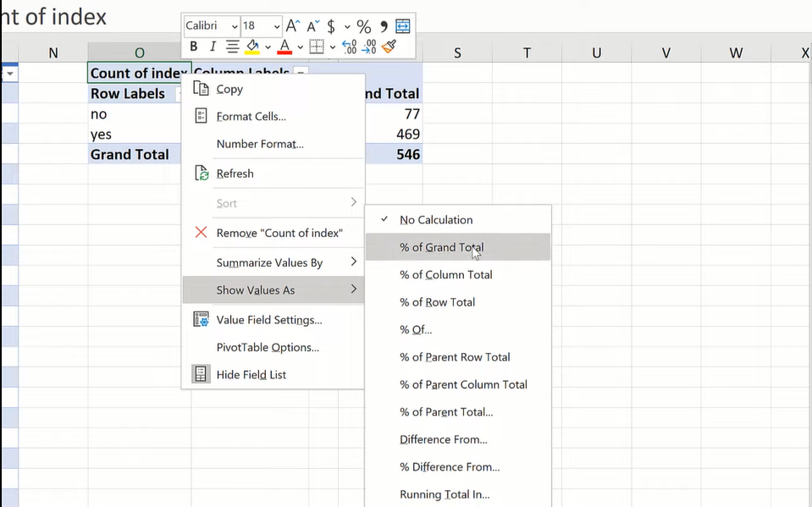Click the value 77 cell
The image size is (812, 507).
pyautogui.click(x=394, y=114)
